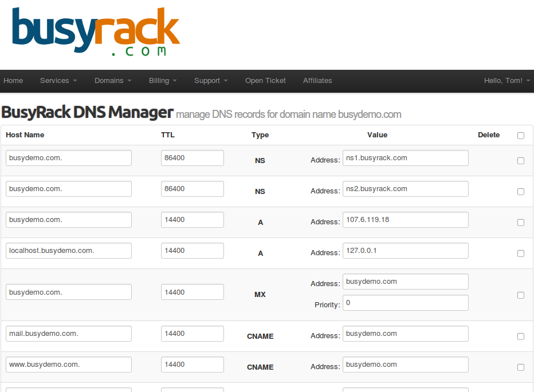Click host name field of ns2 NS record
This screenshot has width=534, height=392.
point(69,189)
